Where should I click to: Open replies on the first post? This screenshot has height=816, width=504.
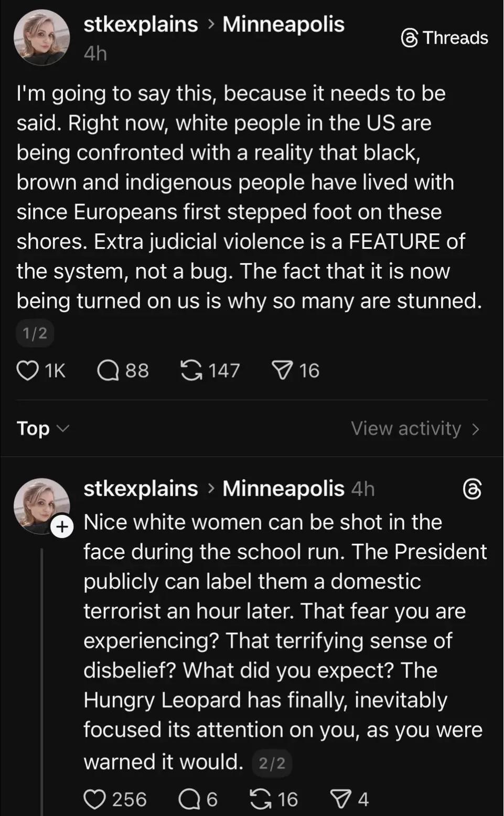[109, 370]
